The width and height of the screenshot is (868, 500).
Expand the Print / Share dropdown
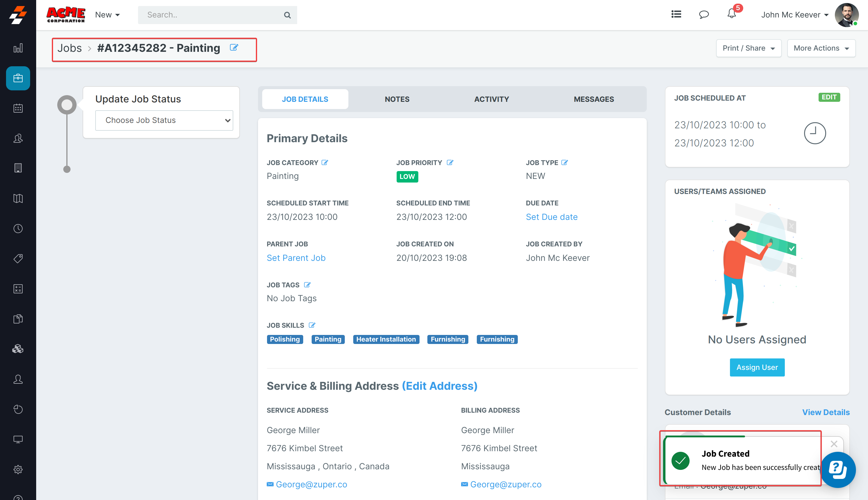748,48
